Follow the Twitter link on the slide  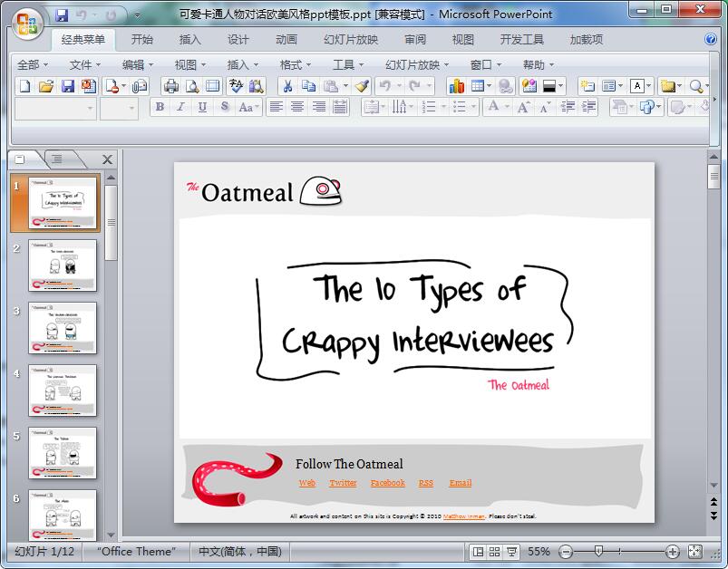pos(343,483)
